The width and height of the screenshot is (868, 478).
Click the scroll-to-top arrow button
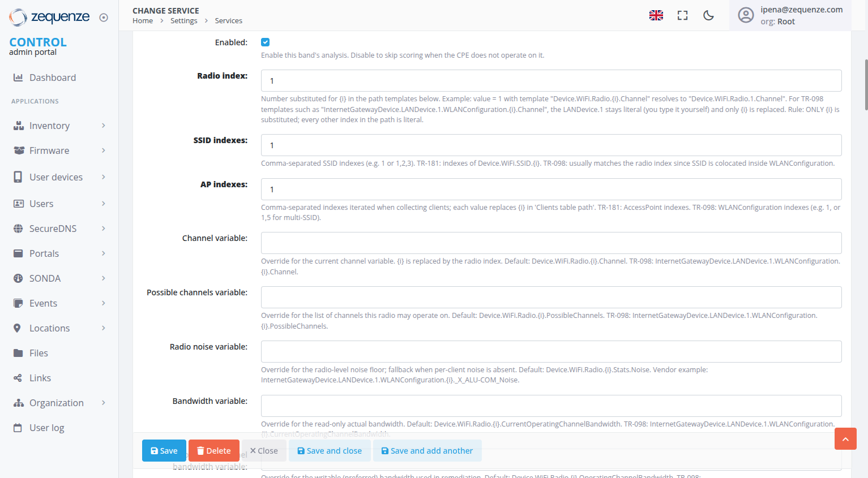(845, 439)
